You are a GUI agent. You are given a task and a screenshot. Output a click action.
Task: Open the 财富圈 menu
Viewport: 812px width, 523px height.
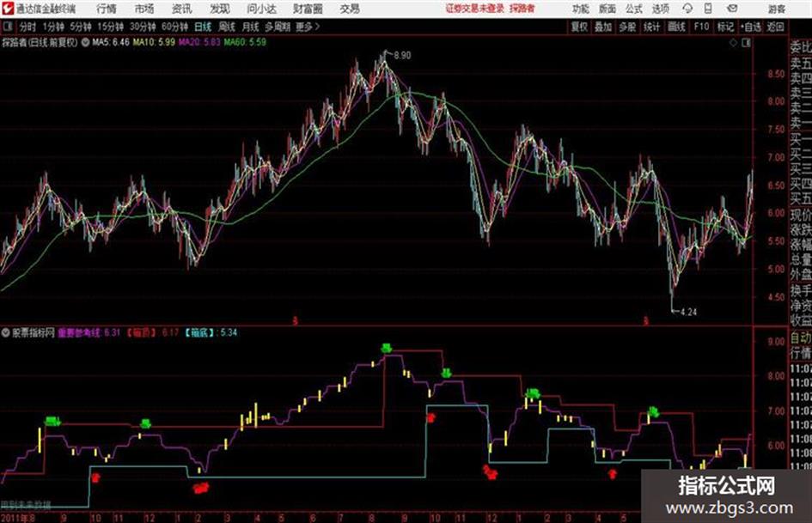[308, 9]
